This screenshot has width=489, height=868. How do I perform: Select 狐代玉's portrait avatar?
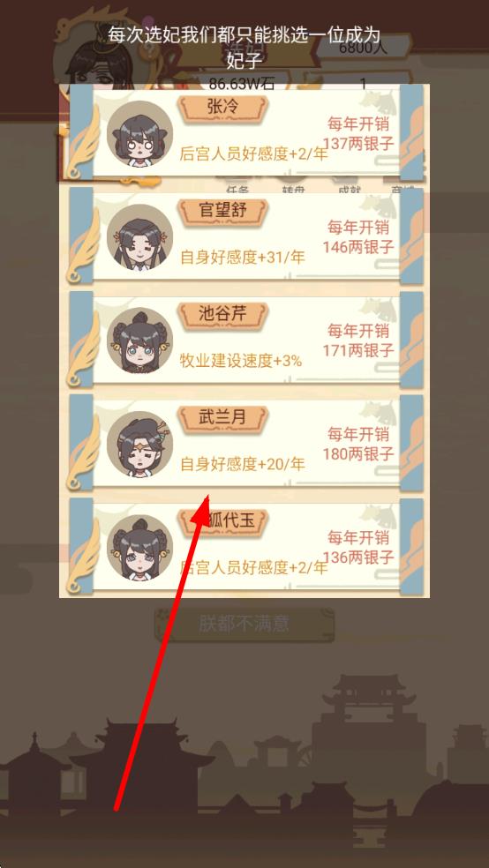pos(139,548)
